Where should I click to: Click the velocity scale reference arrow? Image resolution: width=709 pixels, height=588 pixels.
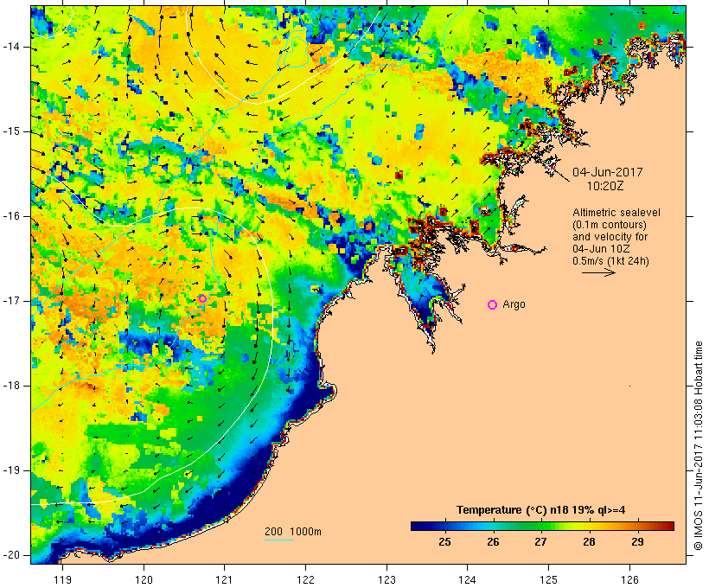click(x=598, y=272)
